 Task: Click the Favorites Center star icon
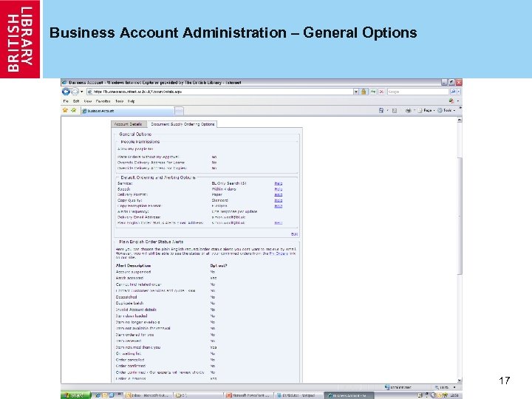[x=65, y=110]
